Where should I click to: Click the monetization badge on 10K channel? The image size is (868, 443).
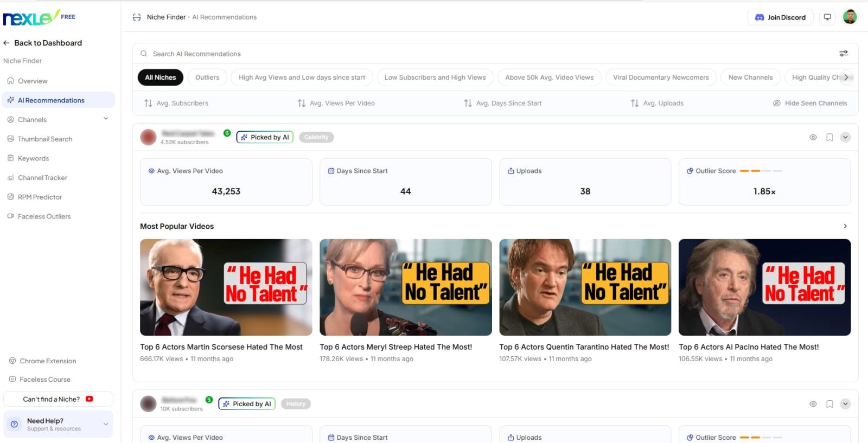tap(209, 400)
